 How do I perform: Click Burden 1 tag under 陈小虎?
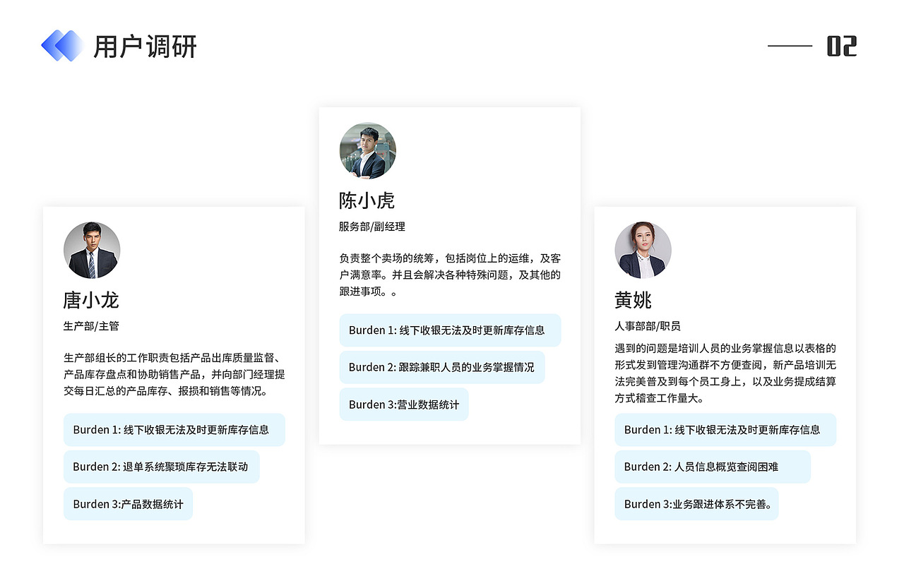pos(451,330)
